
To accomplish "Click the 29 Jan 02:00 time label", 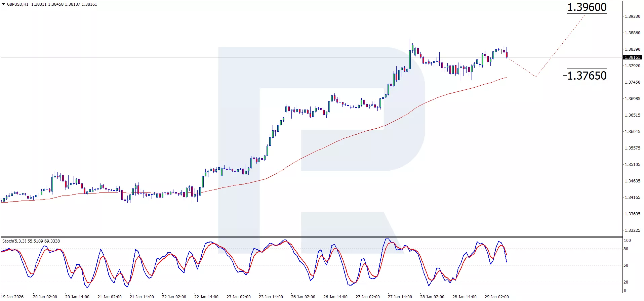I will click(496, 297).
